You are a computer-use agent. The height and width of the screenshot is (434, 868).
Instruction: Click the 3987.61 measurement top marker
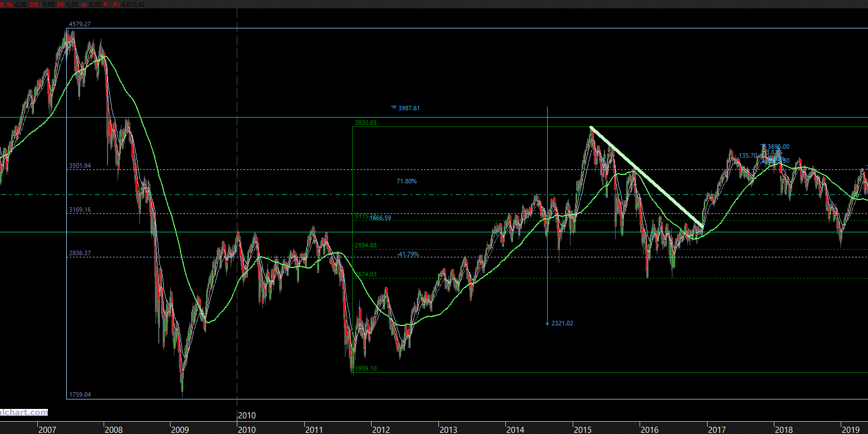click(408, 108)
